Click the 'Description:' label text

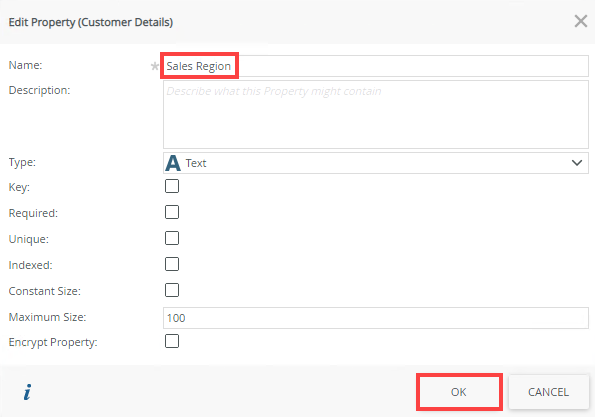(x=39, y=90)
